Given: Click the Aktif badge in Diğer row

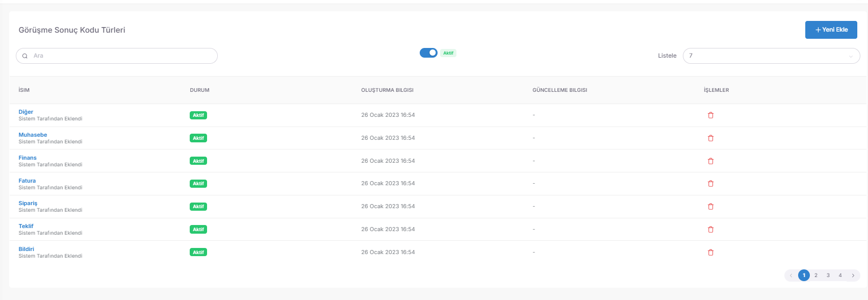Looking at the screenshot, I should pos(198,115).
